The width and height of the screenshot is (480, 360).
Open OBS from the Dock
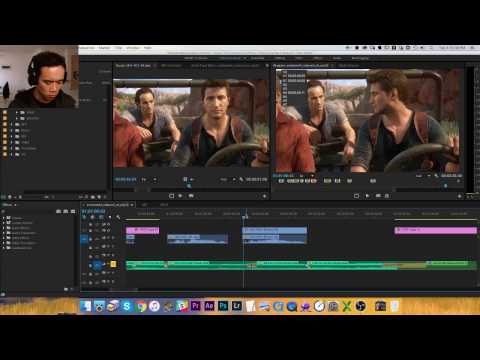point(360,306)
